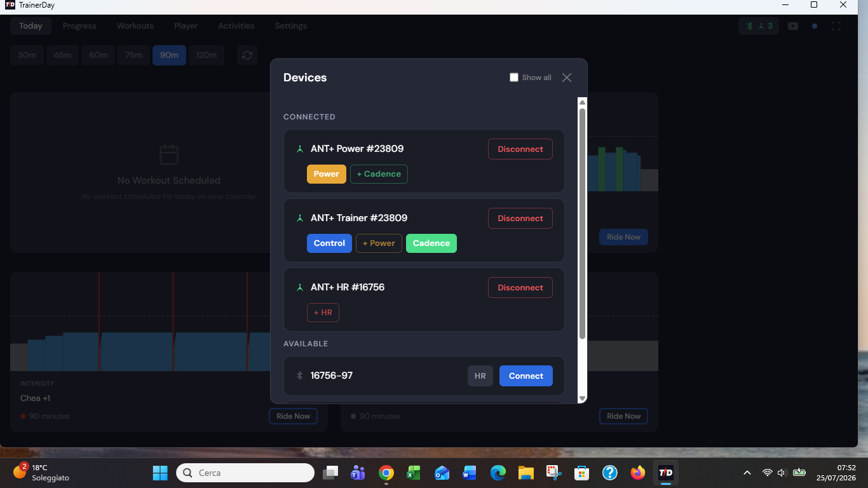Open the Help app from the taskbar
Screen dimensions: 868x488
(x=609, y=473)
